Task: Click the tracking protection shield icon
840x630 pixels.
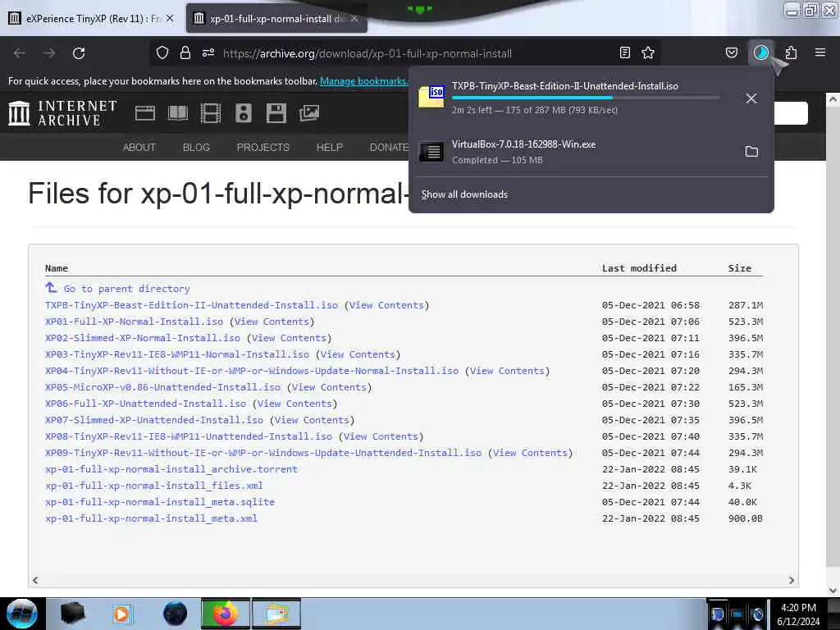Action: point(162,53)
